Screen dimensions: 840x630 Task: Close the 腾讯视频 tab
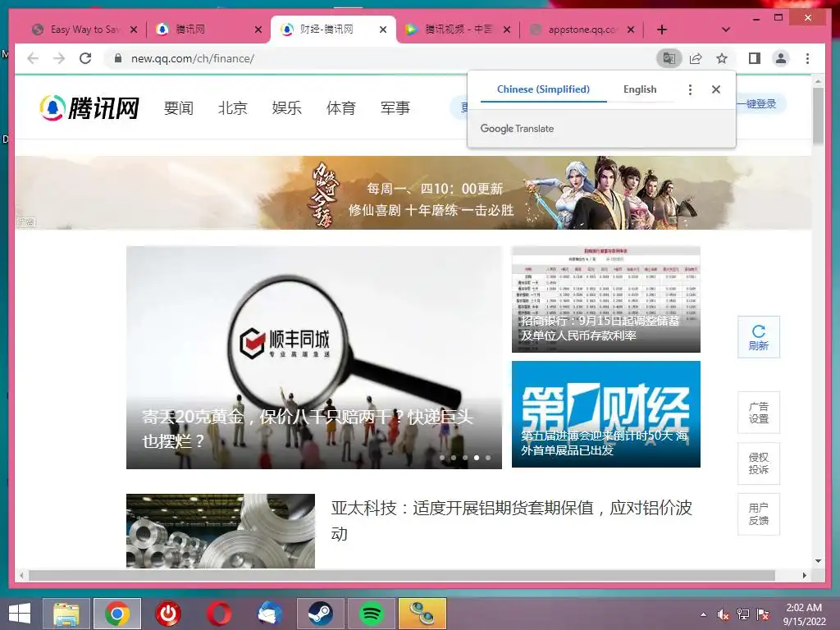coord(507,30)
